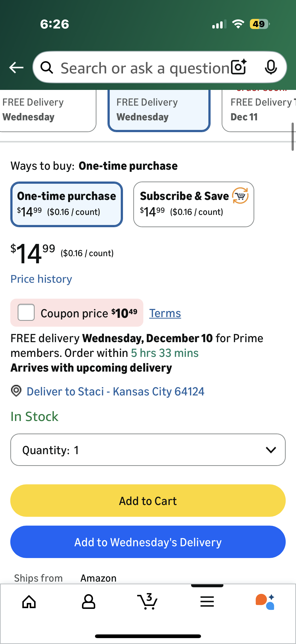The width and height of the screenshot is (296, 644).
Task: Open the cart with 3 items
Action: pos(147,602)
